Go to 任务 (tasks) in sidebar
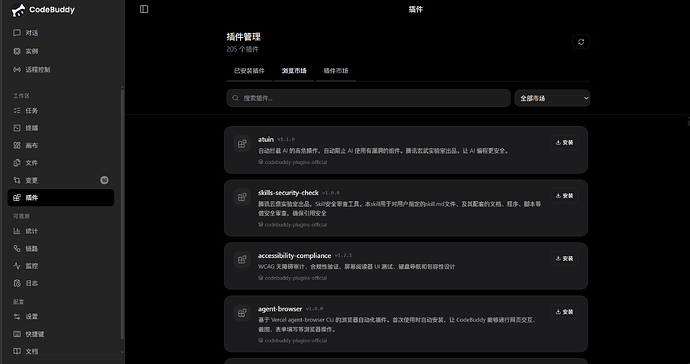This screenshot has width=690, height=364. point(61,110)
